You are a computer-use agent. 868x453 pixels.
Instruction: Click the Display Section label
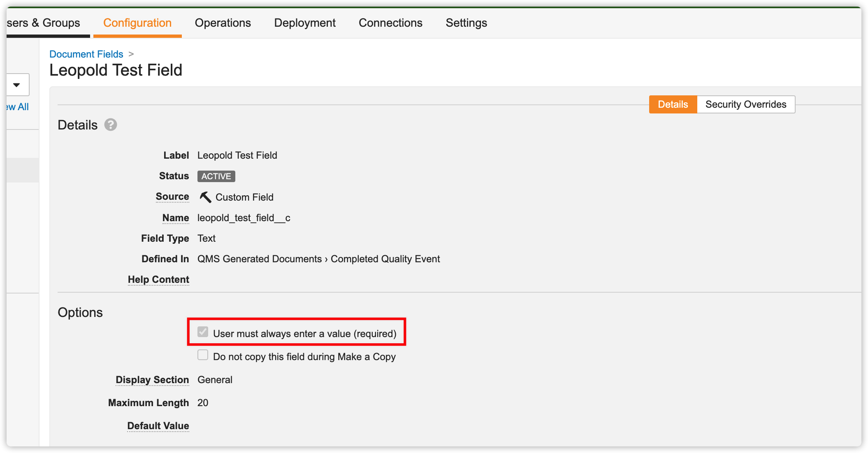pos(152,380)
